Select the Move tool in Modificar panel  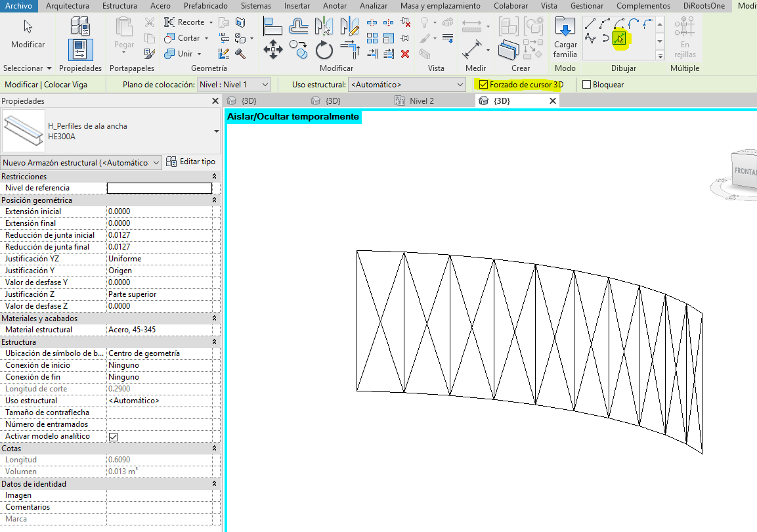(273, 49)
